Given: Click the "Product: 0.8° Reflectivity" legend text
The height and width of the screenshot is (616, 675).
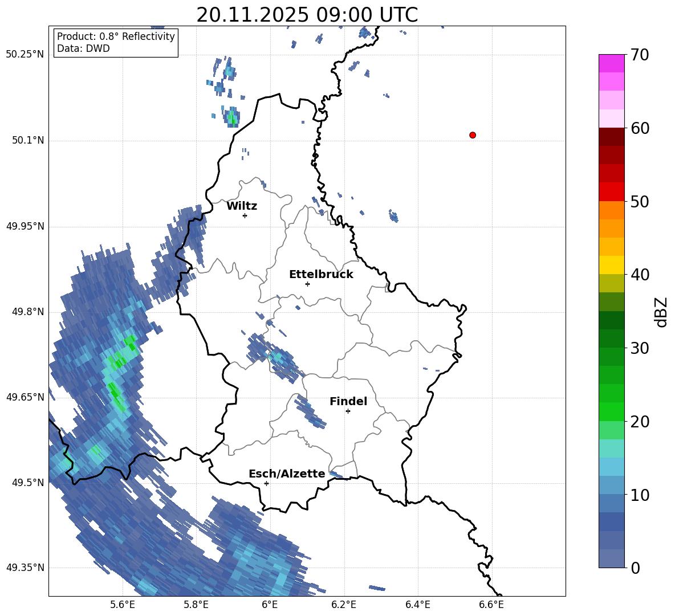Looking at the screenshot, I should [x=116, y=36].
